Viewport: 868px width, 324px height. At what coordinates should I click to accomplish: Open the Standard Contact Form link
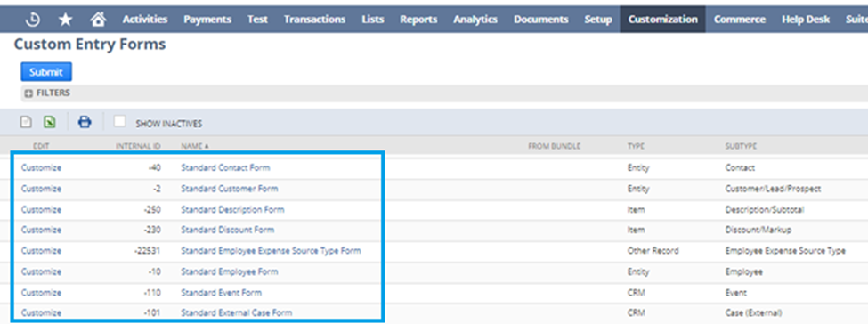pyautogui.click(x=225, y=167)
